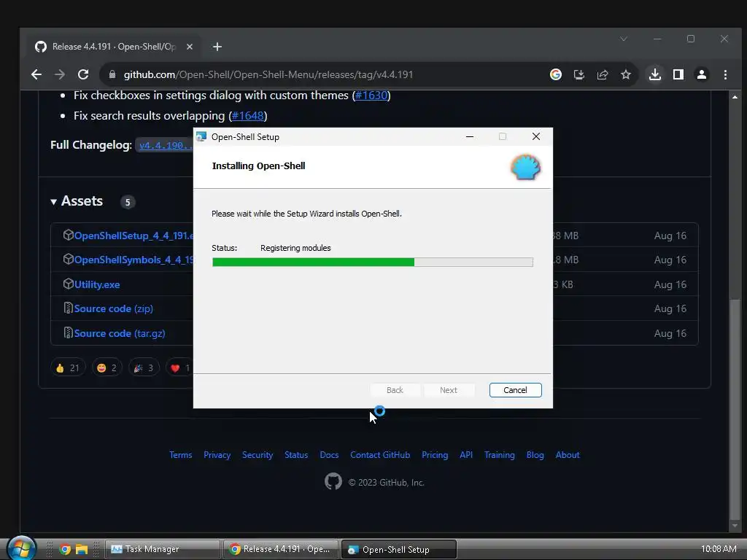
Task: Cancel the Open-Shell installation
Action: (x=515, y=390)
